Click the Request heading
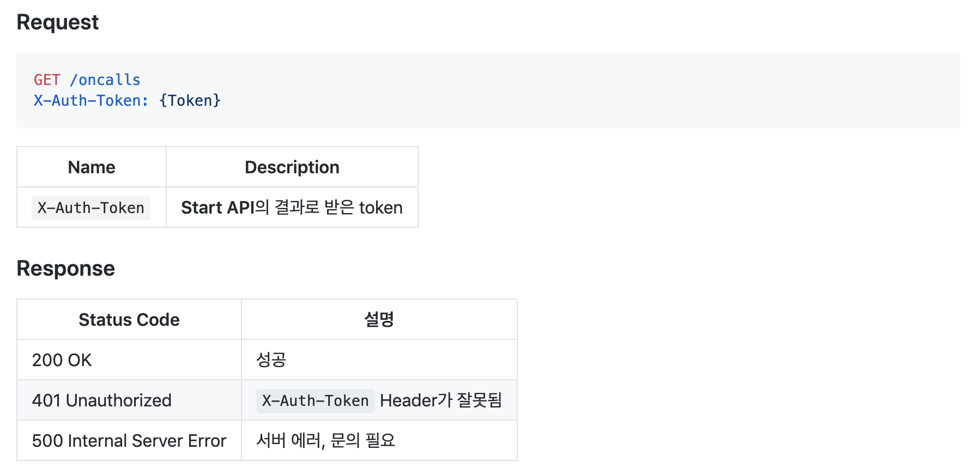This screenshot has width=980, height=474. click(58, 22)
